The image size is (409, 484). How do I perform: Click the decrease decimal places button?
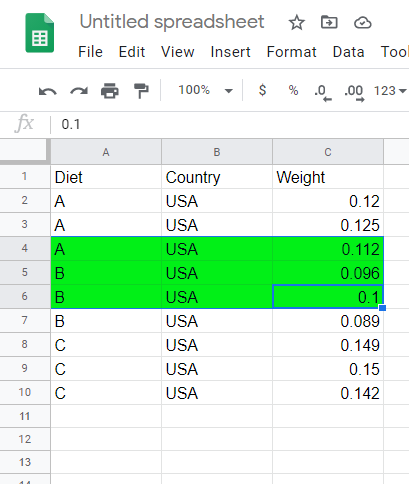click(323, 92)
